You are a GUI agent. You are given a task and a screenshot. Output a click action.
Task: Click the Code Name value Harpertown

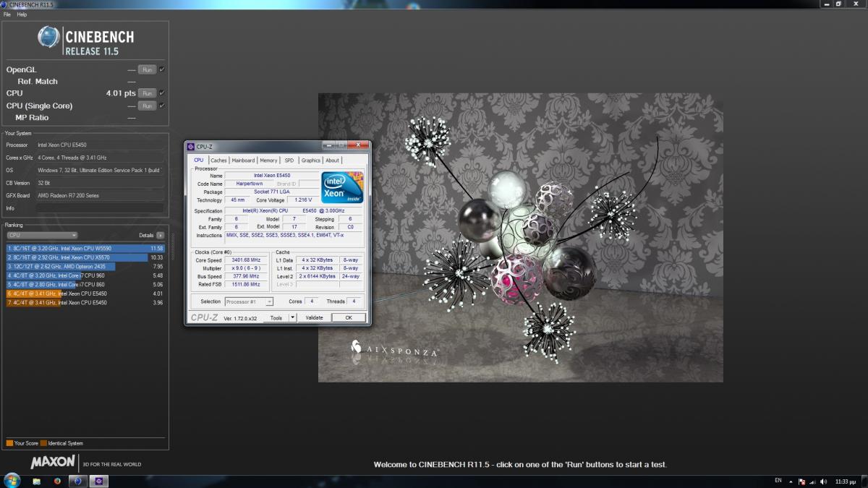[x=250, y=184]
